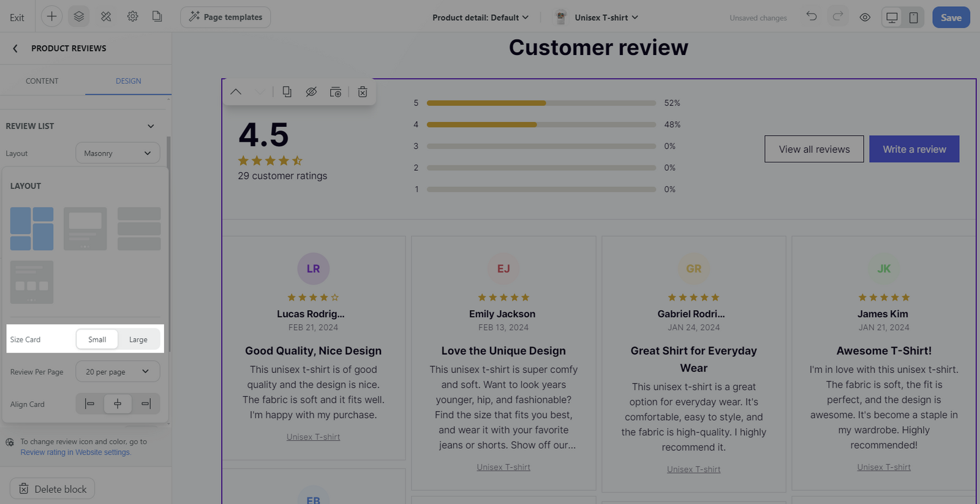Click the 5-star rating progress bar
This screenshot has width=980, height=504.
pos(541,103)
